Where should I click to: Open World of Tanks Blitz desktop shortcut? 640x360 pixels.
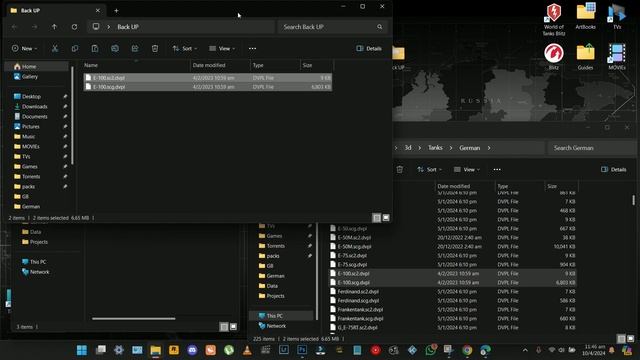coord(553,19)
